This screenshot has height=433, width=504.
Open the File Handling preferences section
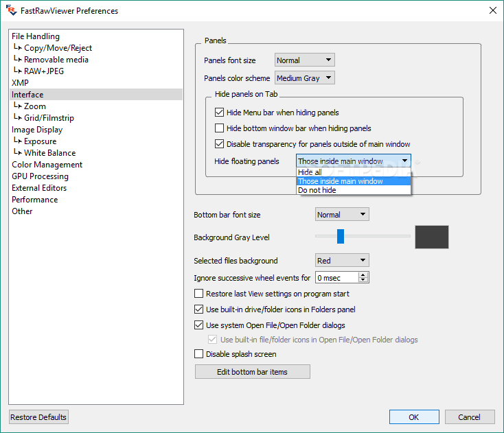point(96,36)
